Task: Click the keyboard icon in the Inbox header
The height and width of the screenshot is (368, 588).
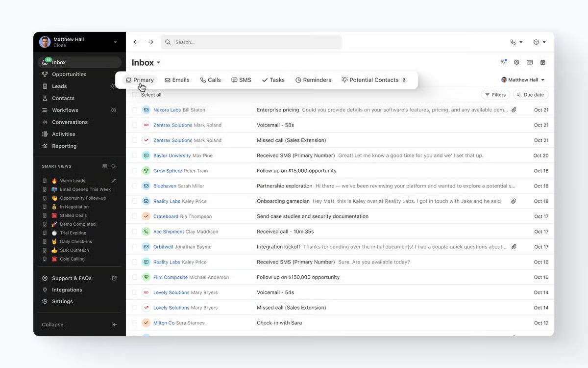Action: 530,62
